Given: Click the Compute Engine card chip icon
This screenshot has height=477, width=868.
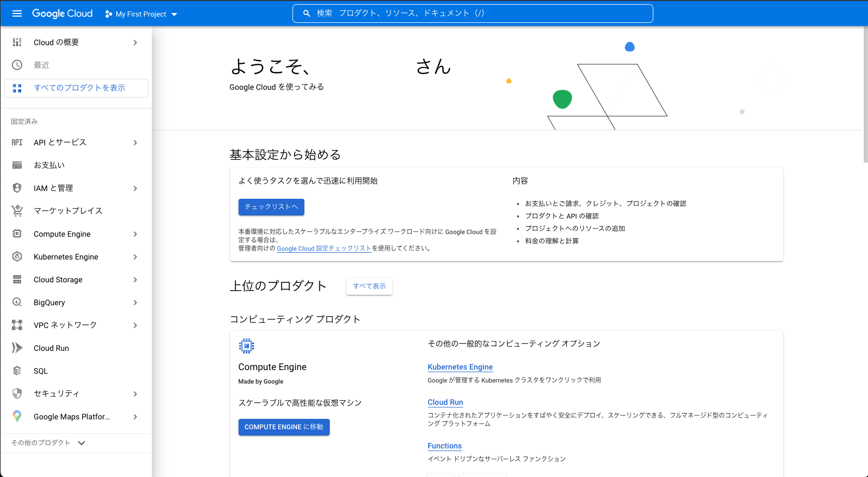Looking at the screenshot, I should pos(246,346).
